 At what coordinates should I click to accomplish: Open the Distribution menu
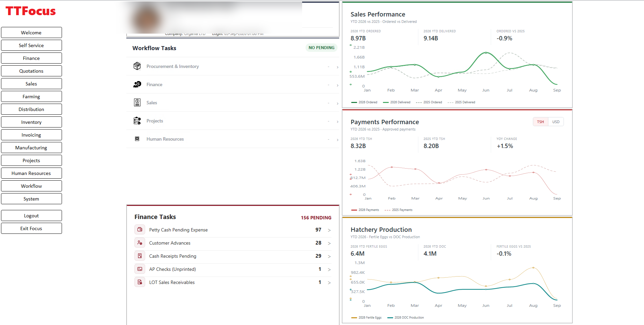[x=31, y=109]
